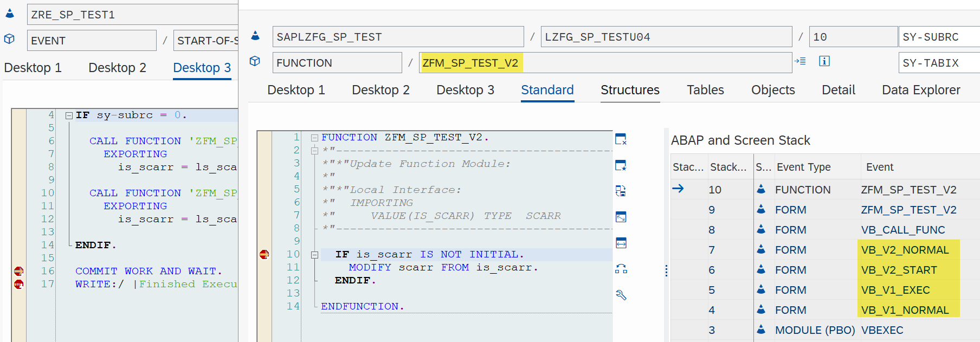This screenshot has height=342, width=980.
Task: Collapse the FUNCTION block on line 1
Action: 314,138
